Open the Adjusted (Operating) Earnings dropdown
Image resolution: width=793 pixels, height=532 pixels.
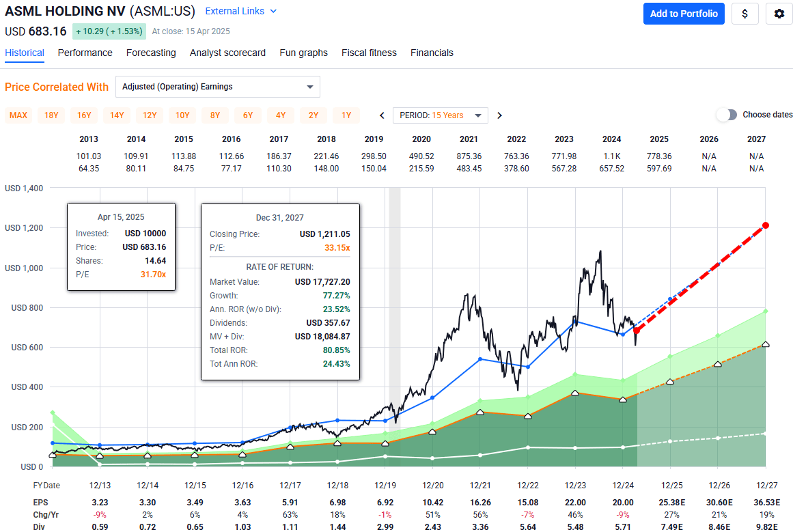pyautogui.click(x=217, y=87)
